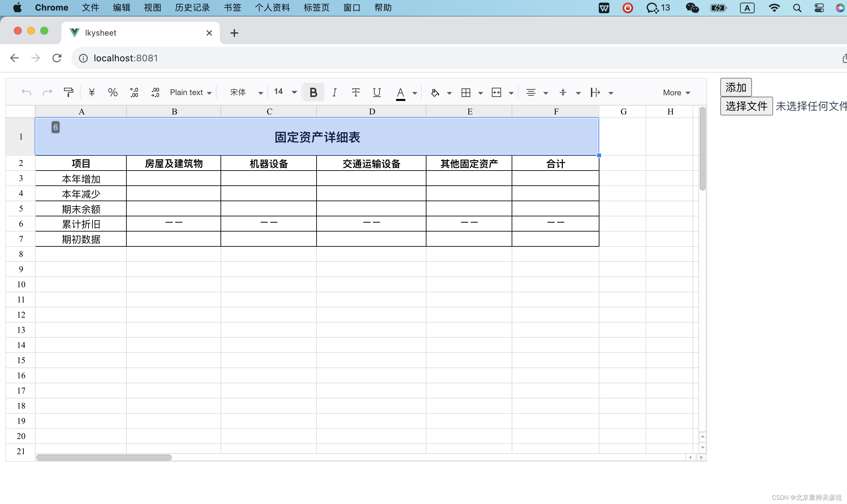Image resolution: width=847 pixels, height=504 pixels.
Task: Click the undo icon in toolbar
Action: pos(26,92)
